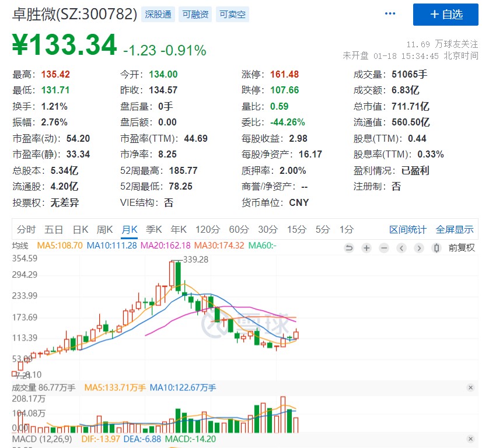Zoom out the chart with minus icon
This screenshot has height=448, width=482.
tap(383, 248)
